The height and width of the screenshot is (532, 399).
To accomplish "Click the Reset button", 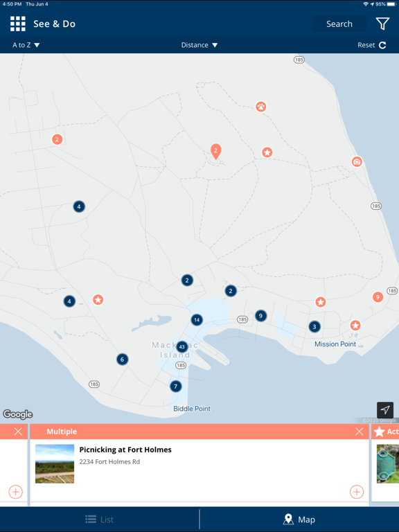I will pos(371,45).
